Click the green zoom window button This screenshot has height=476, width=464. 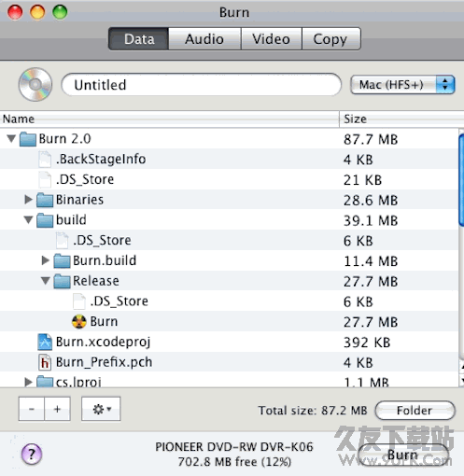60,12
